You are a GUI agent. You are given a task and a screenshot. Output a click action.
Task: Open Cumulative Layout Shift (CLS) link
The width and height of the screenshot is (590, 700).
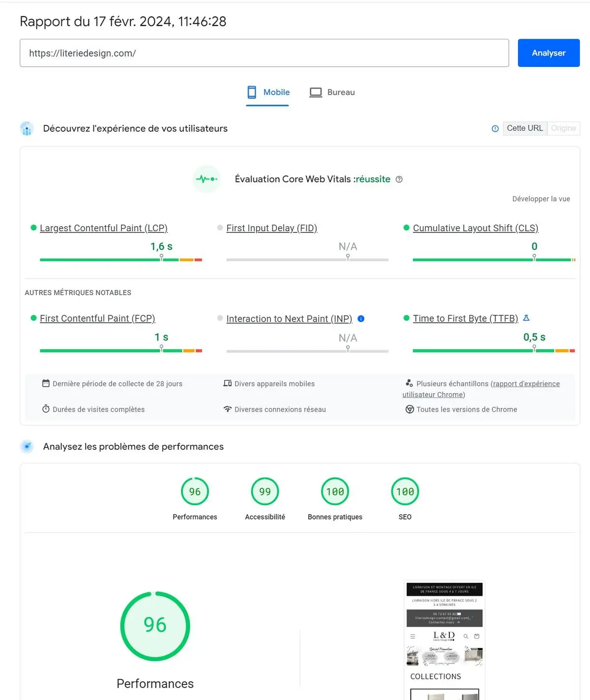tap(475, 228)
